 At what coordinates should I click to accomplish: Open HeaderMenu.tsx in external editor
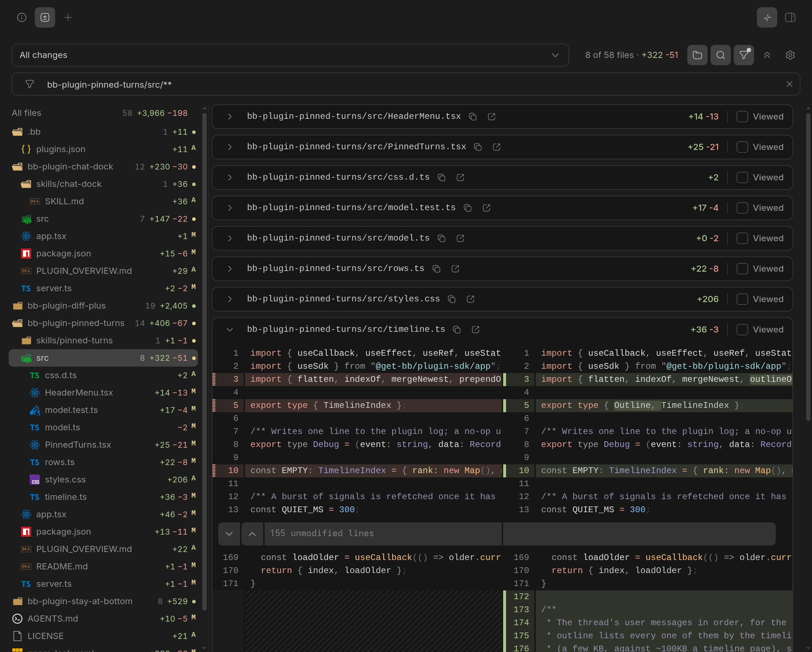[492, 117]
